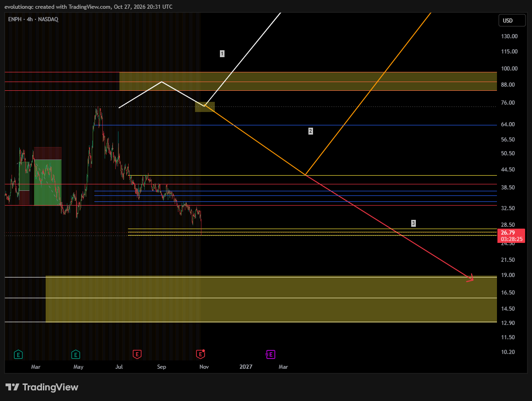Click the 76.00 price axis label
This screenshot has width=532, height=401.
[x=508, y=103]
